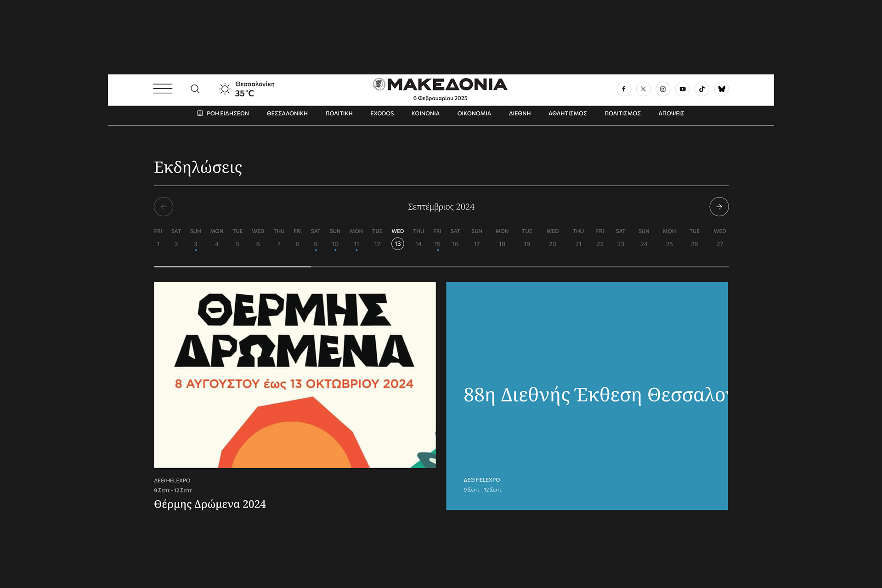Screen dimensions: 882x588
Task: Click Θεσσαλονίκη weather location text
Action: [255, 84]
